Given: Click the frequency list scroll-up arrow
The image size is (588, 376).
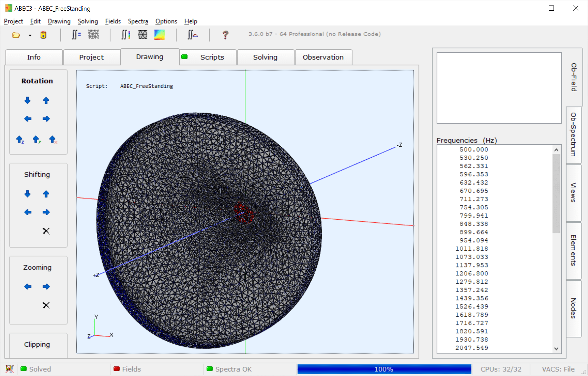Looking at the screenshot, I should click(x=556, y=150).
